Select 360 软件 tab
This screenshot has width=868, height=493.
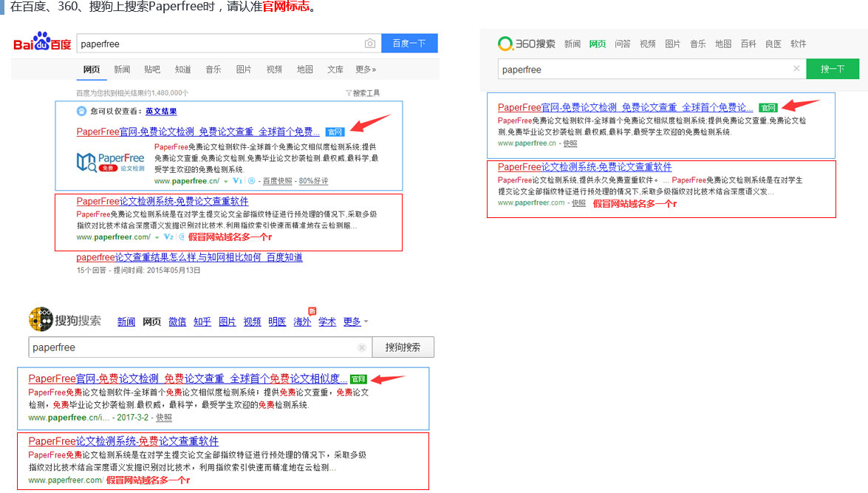pyautogui.click(x=799, y=44)
